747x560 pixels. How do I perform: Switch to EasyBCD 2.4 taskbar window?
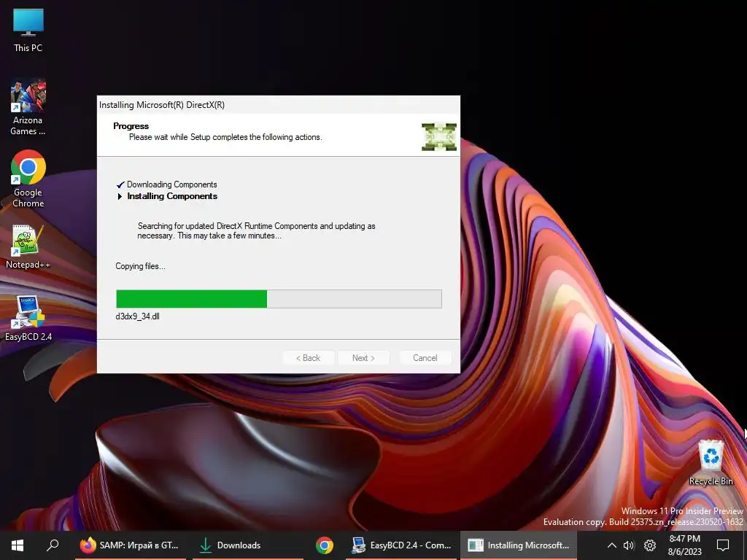[x=401, y=545]
